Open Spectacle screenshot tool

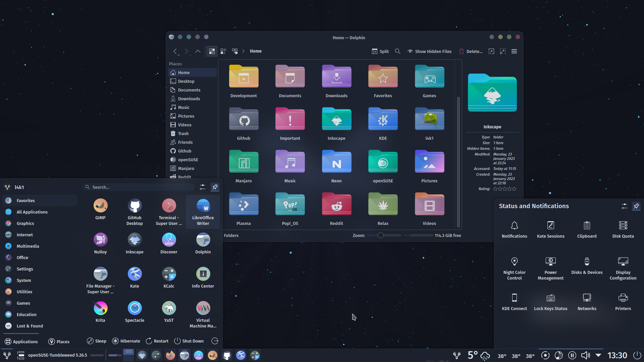[x=135, y=312]
